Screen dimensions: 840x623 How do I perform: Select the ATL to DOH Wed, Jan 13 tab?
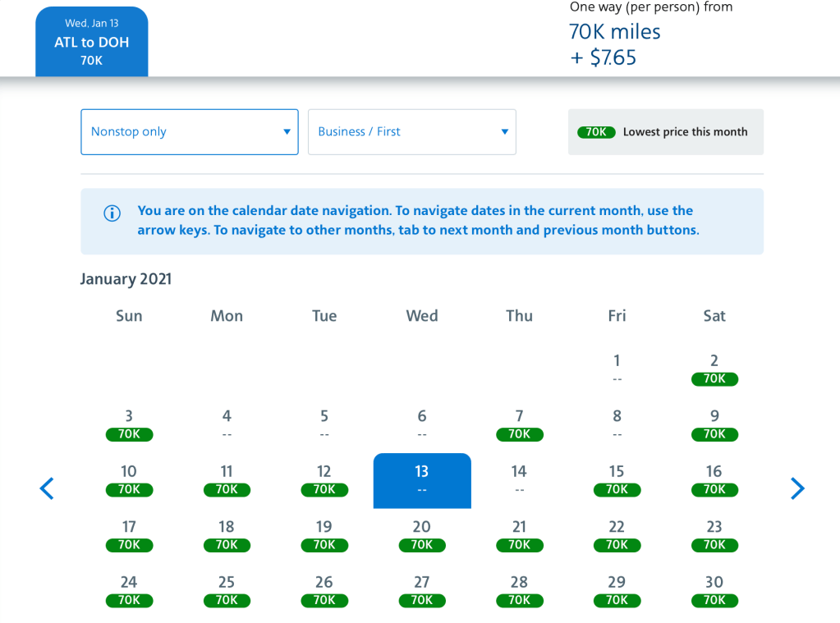pos(92,42)
